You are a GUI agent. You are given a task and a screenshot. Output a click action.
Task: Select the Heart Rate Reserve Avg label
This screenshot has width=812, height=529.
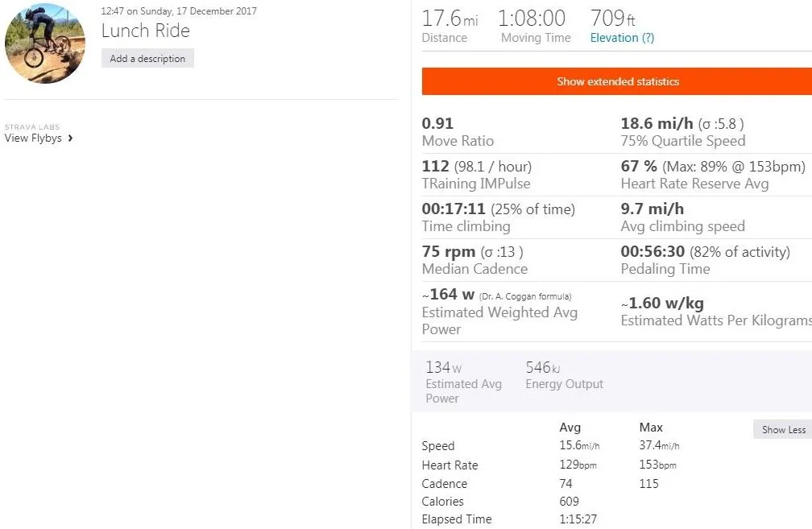click(x=694, y=184)
